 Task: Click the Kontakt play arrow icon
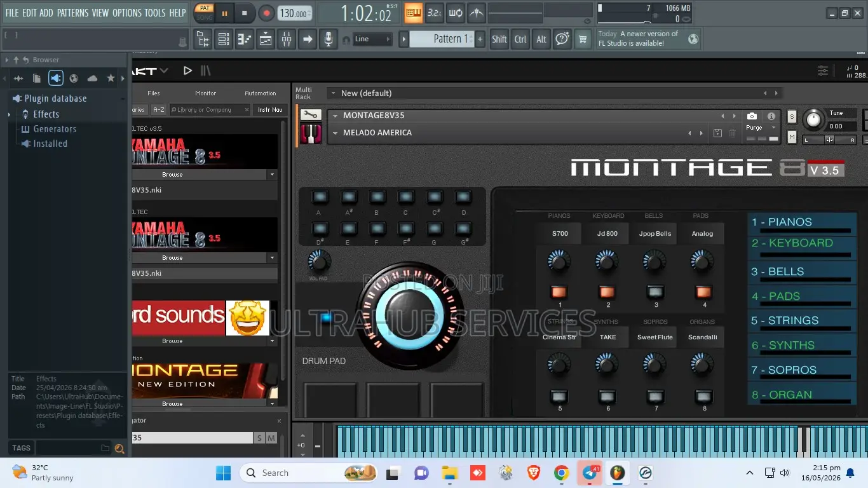(187, 71)
